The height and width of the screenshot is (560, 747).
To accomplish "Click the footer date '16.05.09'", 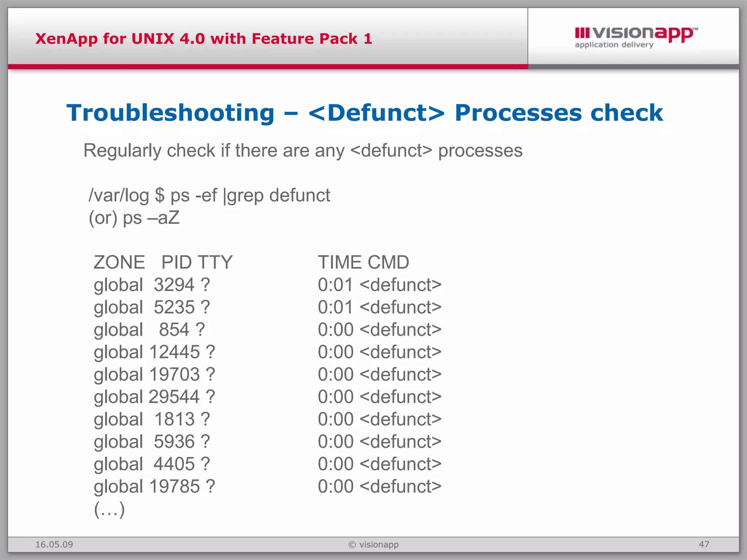I will pyautogui.click(x=54, y=544).
